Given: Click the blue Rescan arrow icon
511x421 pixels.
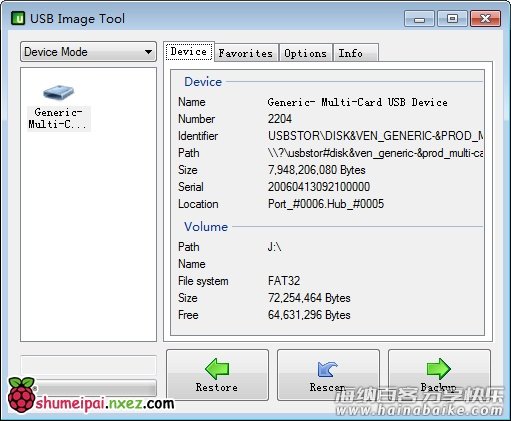Looking at the screenshot, I should pyautogui.click(x=327, y=369).
